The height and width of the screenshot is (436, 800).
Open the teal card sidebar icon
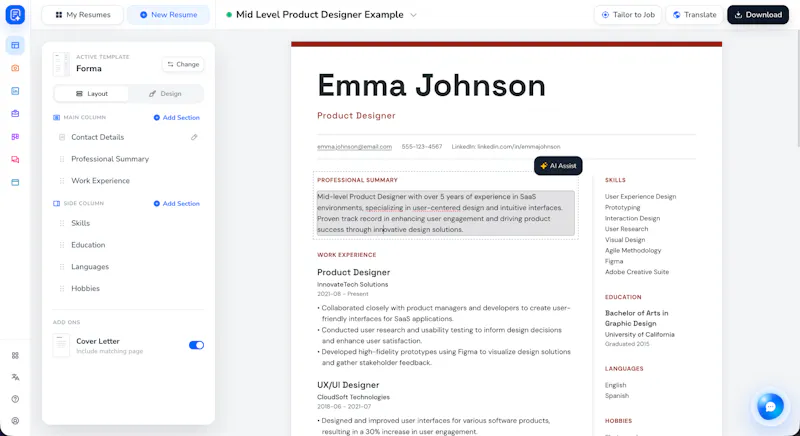15,182
